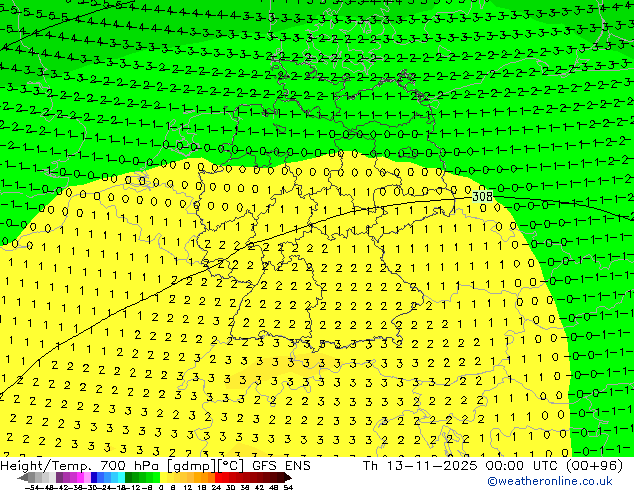Screen dimensions: 634x490
Task: Click the magenta legend color segment
Action: (x=80, y=478)
